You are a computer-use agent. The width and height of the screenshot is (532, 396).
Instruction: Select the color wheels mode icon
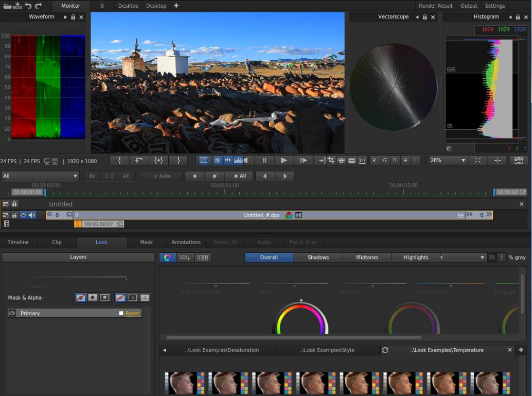point(167,257)
